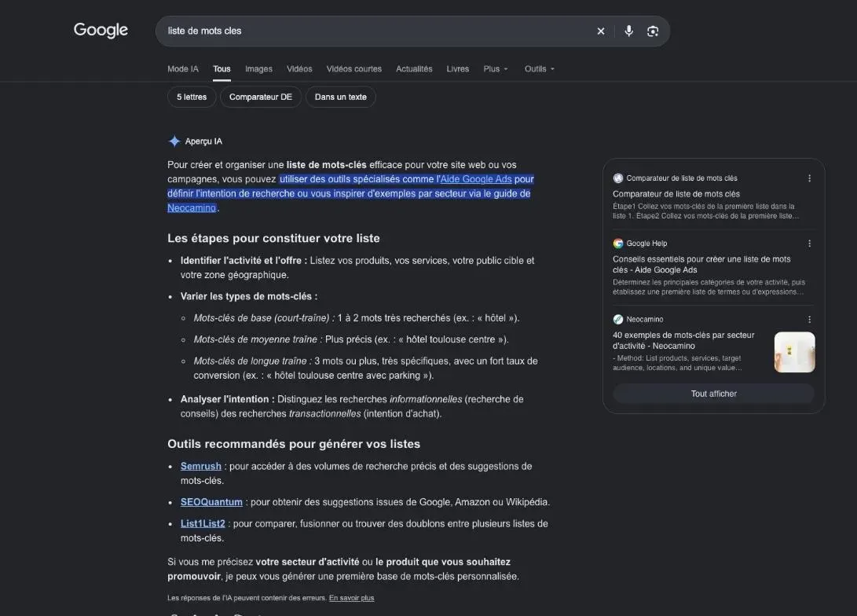
Task: Click text Varier les types de mots-clés
Action: (249, 296)
